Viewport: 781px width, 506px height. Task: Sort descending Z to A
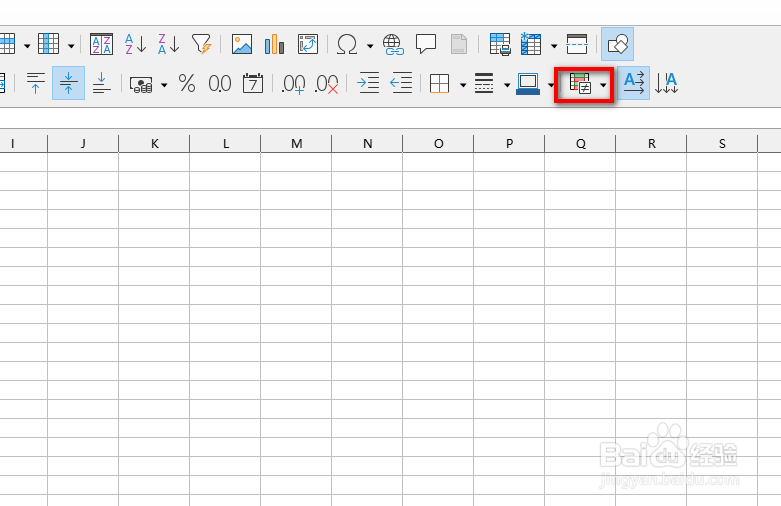point(168,44)
